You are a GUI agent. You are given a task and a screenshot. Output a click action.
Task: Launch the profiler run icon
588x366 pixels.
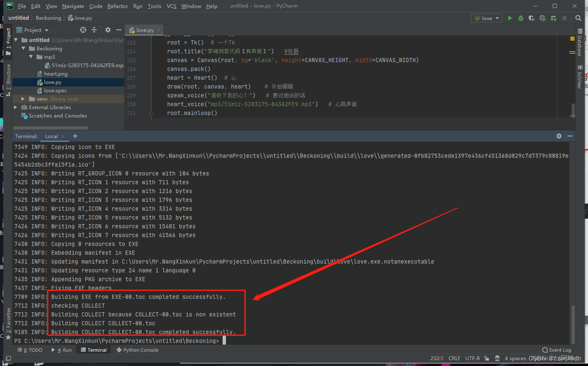543,18
